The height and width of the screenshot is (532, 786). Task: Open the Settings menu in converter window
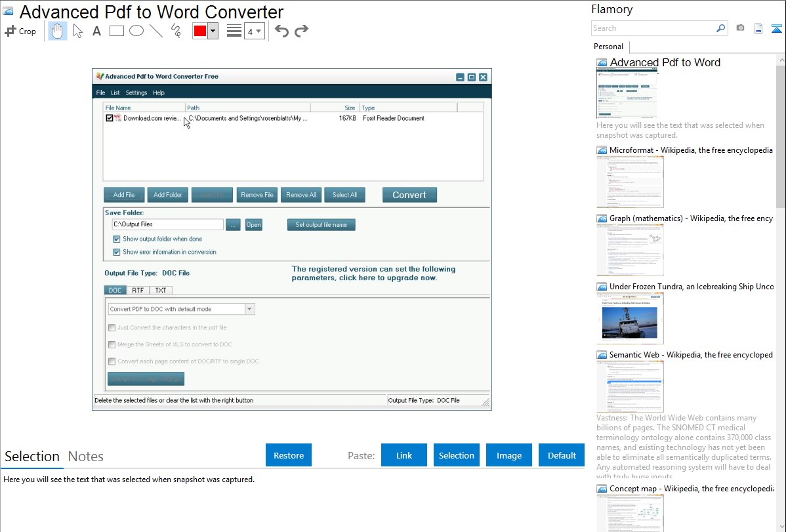136,92
